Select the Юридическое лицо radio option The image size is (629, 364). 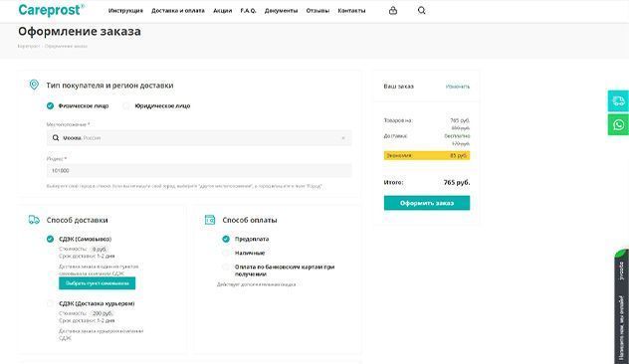click(x=126, y=105)
